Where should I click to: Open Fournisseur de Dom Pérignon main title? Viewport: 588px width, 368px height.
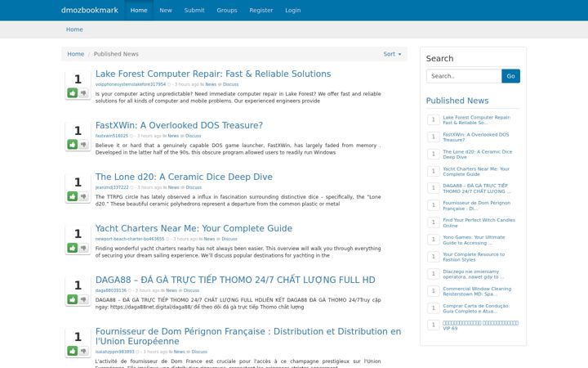248,336
